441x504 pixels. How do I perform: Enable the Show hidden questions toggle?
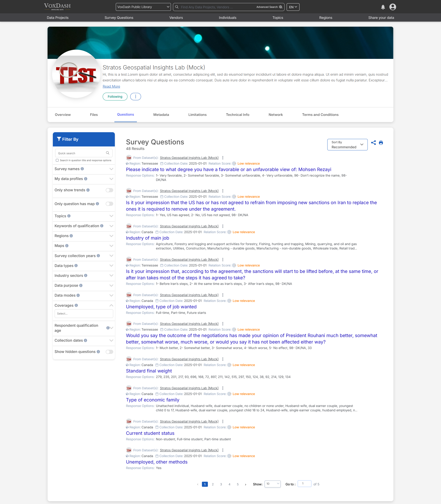[x=109, y=352]
